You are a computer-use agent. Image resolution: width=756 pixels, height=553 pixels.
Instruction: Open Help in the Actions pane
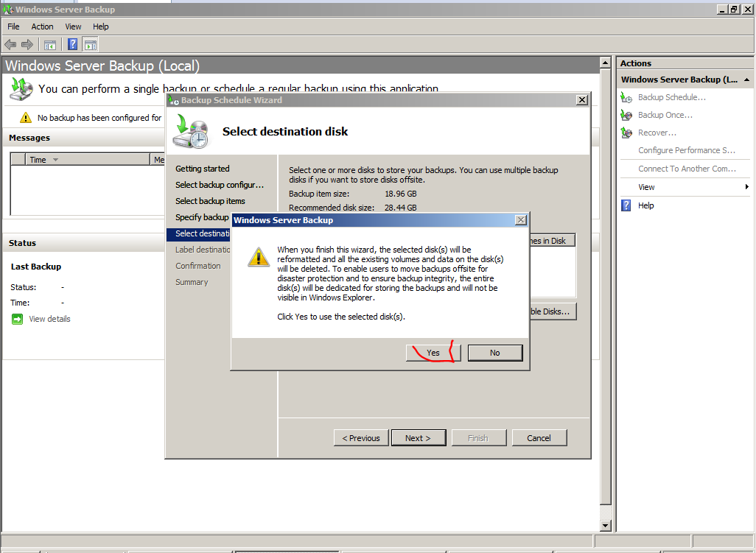pyautogui.click(x=645, y=205)
